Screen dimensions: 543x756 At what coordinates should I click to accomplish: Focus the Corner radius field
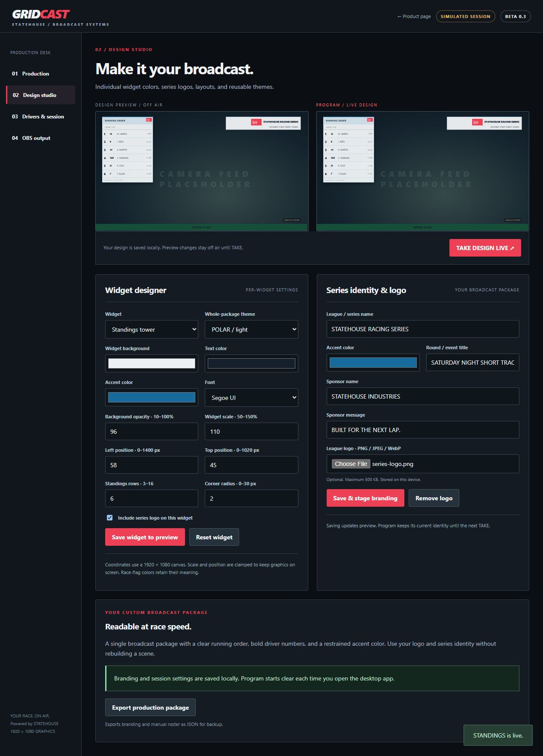click(251, 499)
